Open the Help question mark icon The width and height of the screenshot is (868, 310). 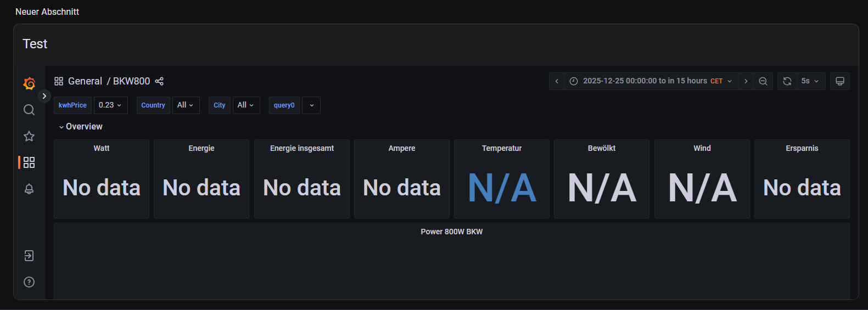point(29,282)
